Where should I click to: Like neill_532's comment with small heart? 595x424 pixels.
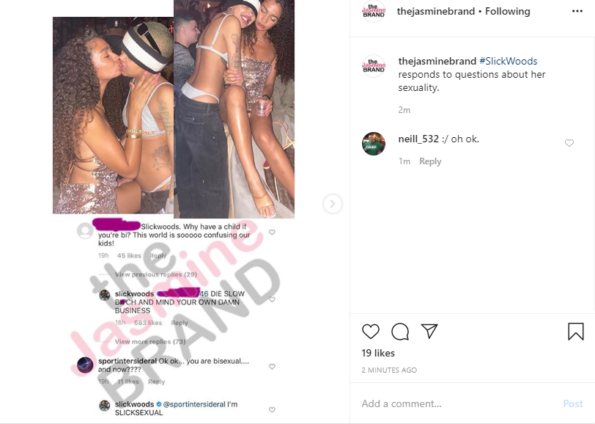[x=569, y=143]
